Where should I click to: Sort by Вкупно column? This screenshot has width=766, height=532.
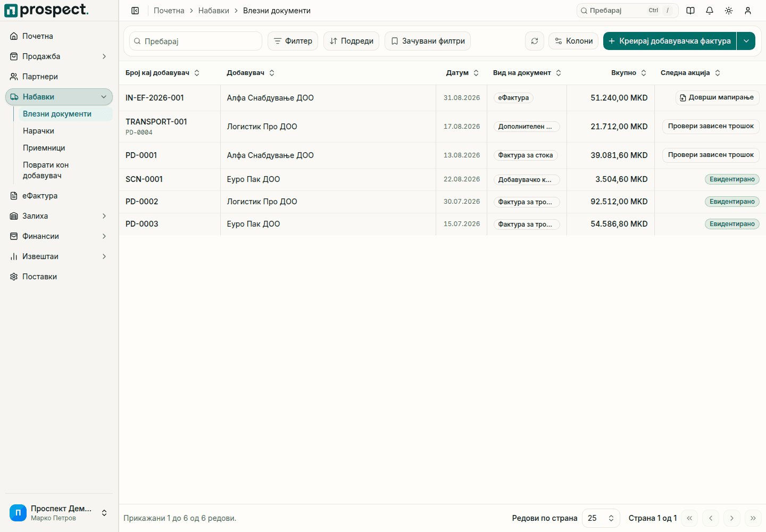(629, 73)
